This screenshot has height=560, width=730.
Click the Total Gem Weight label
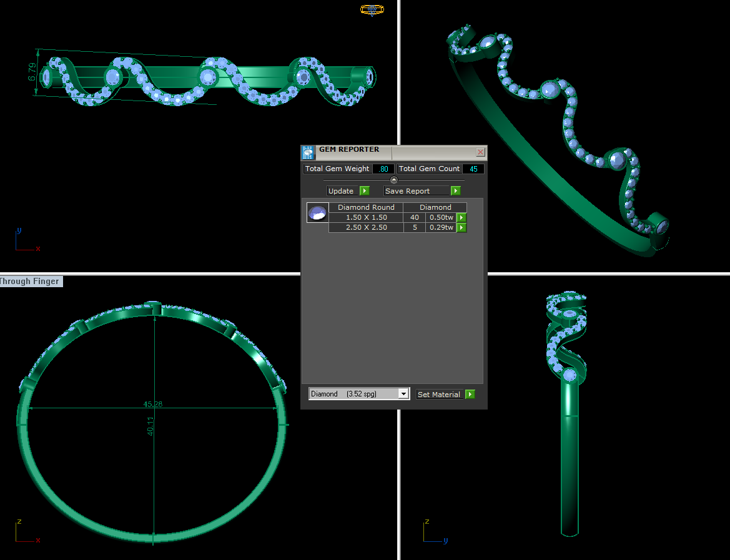coord(337,169)
